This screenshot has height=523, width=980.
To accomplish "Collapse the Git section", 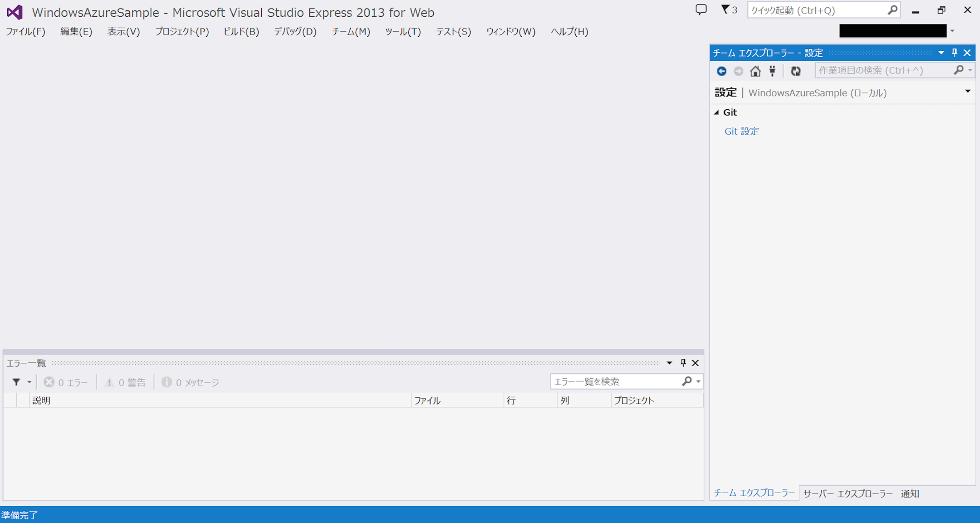I will pyautogui.click(x=717, y=112).
